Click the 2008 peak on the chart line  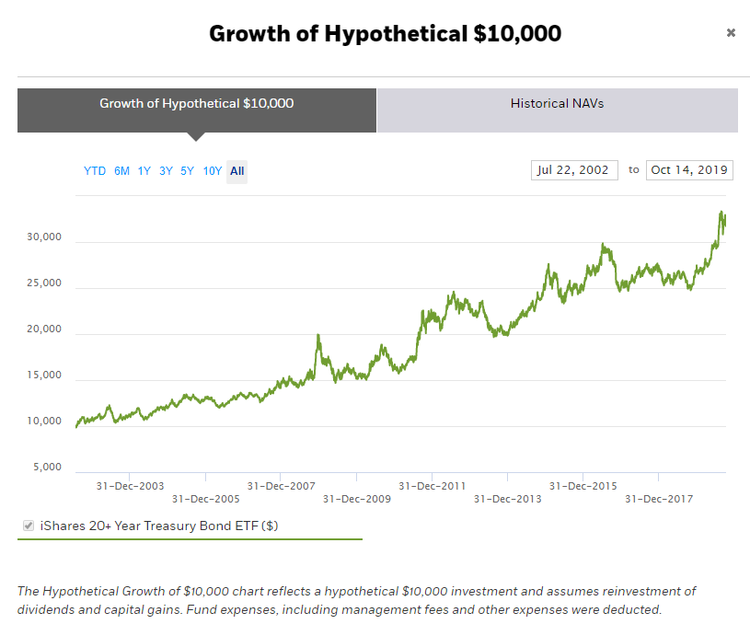pos(318,336)
